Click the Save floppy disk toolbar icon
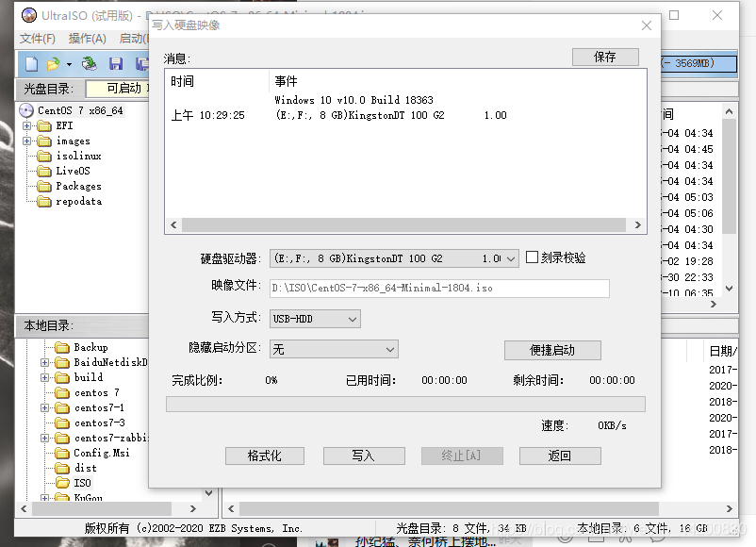The width and height of the screenshot is (756, 547). coord(116,64)
